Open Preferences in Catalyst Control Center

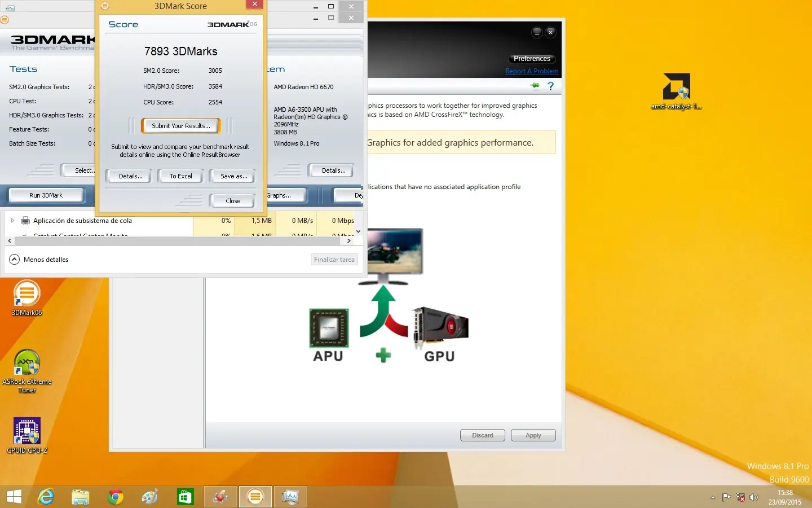[532, 59]
